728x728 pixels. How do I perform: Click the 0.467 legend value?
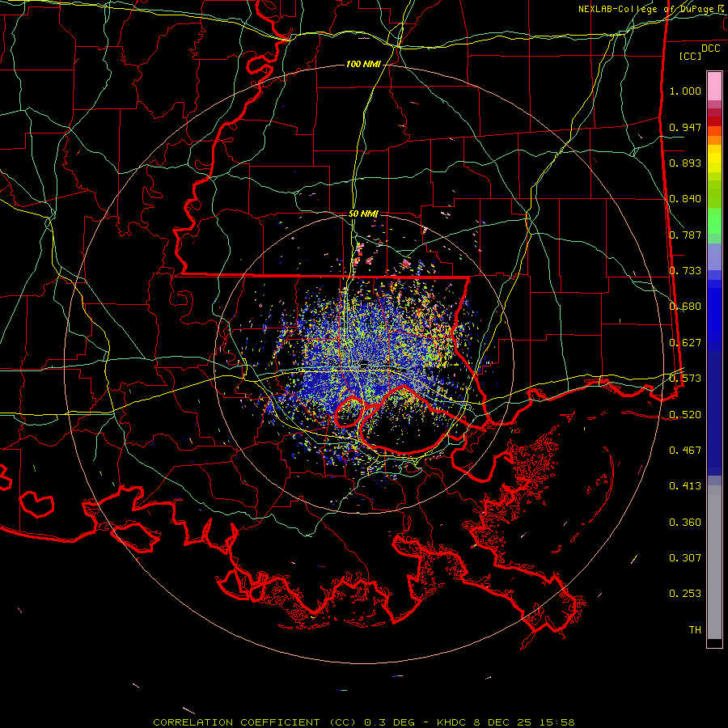click(685, 451)
